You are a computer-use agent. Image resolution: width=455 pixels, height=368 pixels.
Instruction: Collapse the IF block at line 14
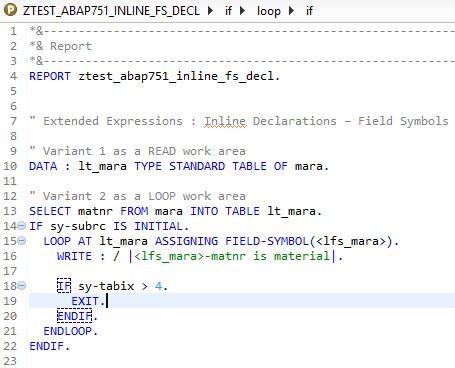(21, 226)
